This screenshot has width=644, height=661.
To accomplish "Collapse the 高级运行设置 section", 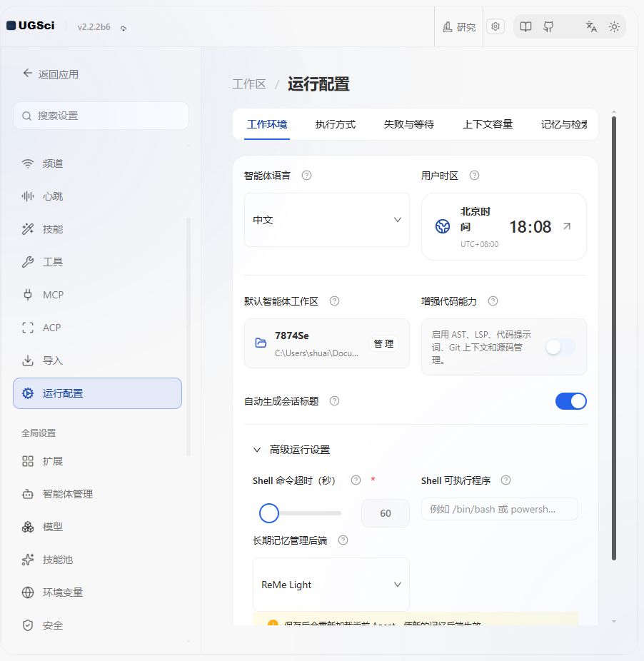I will click(291, 450).
